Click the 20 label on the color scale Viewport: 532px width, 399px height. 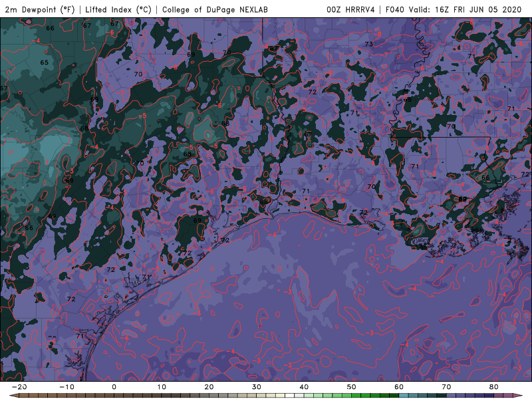coord(209,387)
